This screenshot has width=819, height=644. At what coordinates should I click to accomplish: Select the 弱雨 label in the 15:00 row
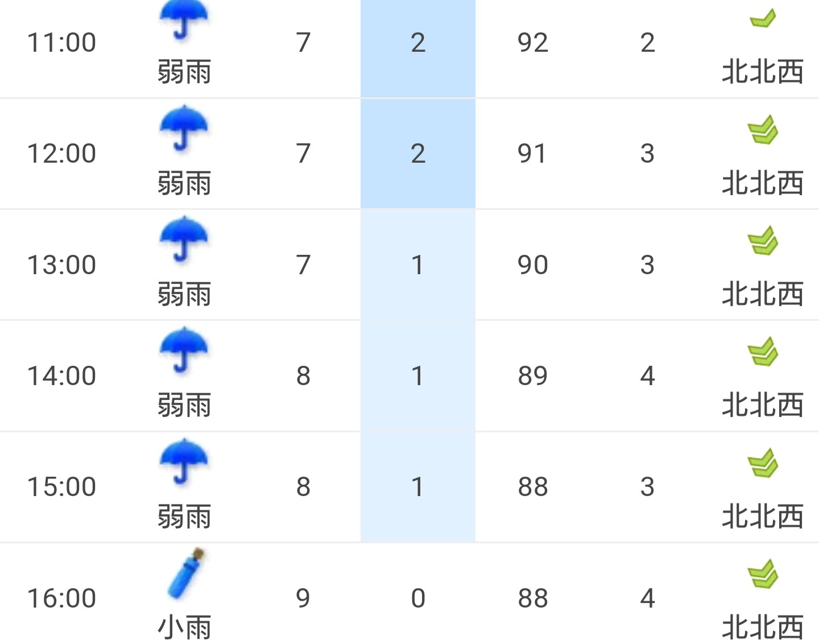point(184,517)
